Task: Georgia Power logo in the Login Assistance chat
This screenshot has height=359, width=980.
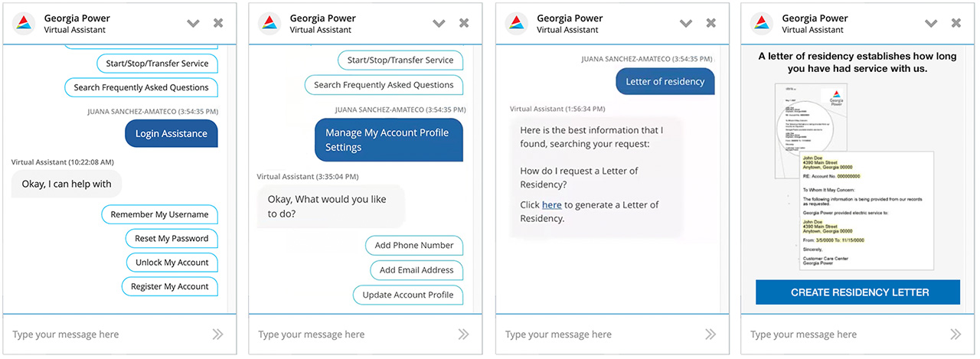Action: 24,24
